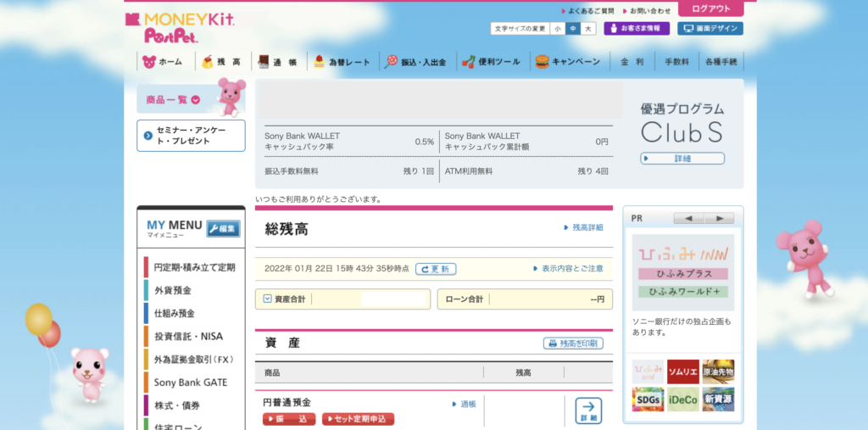Open the 金利 navigation item

(632, 62)
